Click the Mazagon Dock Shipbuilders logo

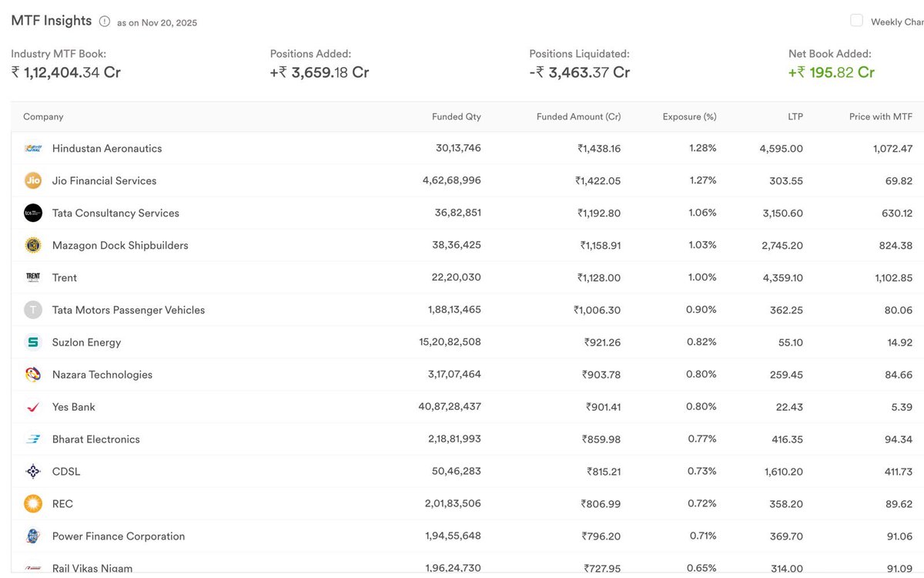[x=33, y=245]
